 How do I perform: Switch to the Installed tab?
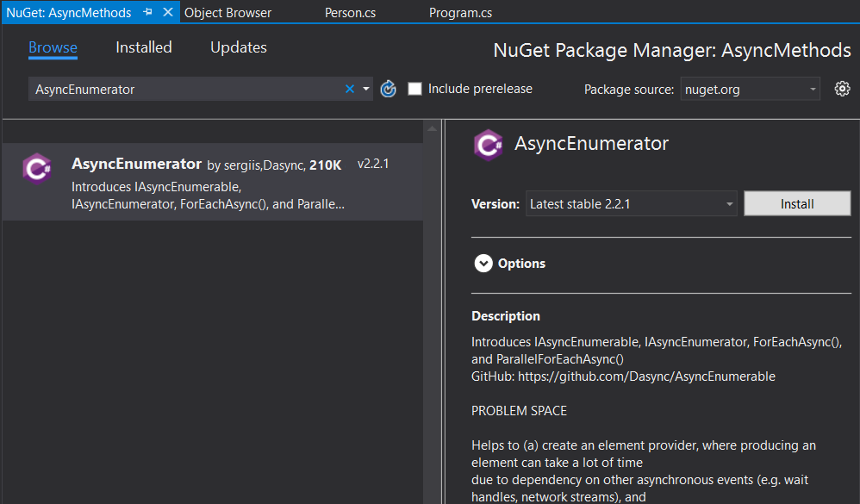[143, 47]
